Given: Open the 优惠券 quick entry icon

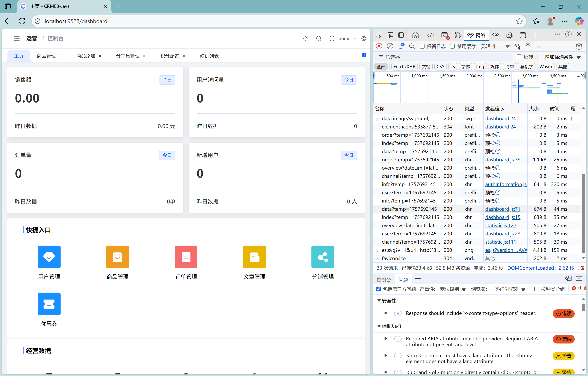Looking at the screenshot, I should click(49, 304).
